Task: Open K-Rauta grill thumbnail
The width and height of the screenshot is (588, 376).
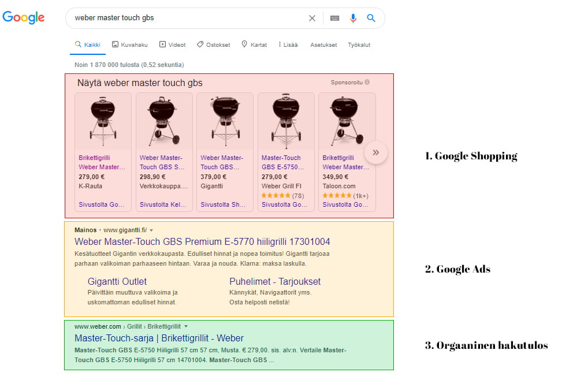Action: (x=103, y=121)
